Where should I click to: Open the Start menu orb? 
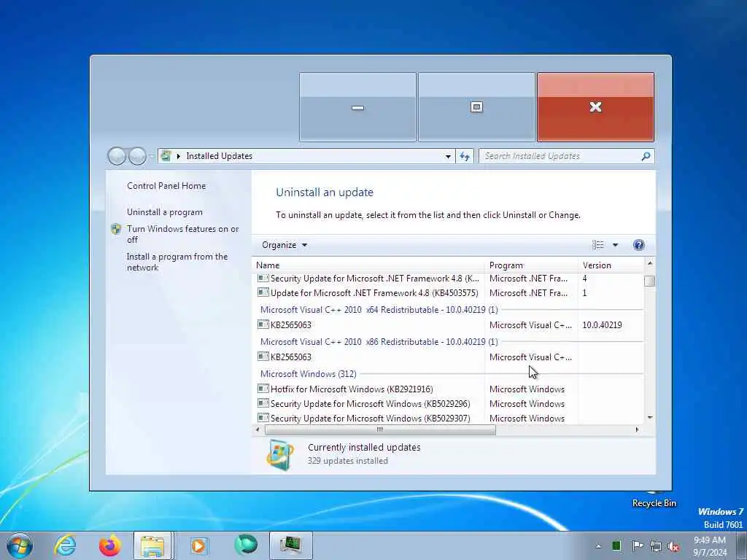[x=20, y=545]
